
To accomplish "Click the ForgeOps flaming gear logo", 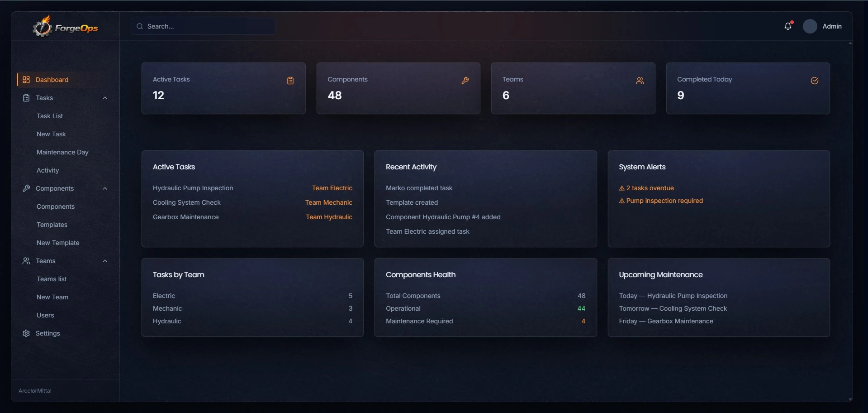I will click(43, 26).
